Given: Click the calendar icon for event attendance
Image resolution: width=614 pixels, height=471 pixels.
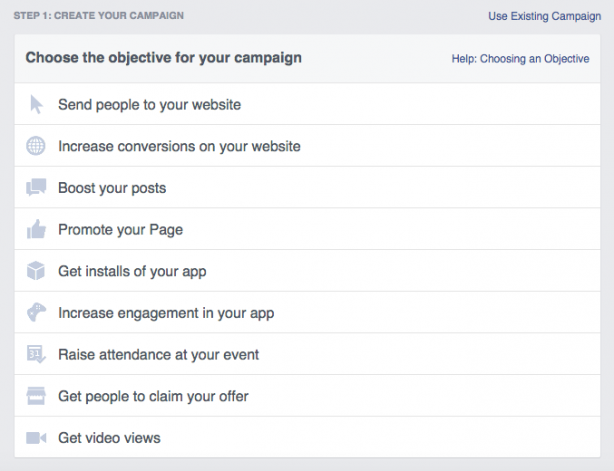Looking at the screenshot, I should [36, 354].
